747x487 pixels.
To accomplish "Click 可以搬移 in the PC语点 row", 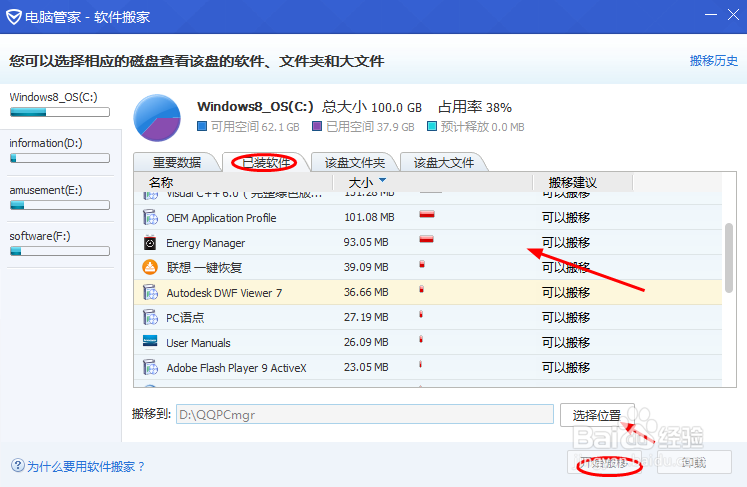I will pos(566,317).
